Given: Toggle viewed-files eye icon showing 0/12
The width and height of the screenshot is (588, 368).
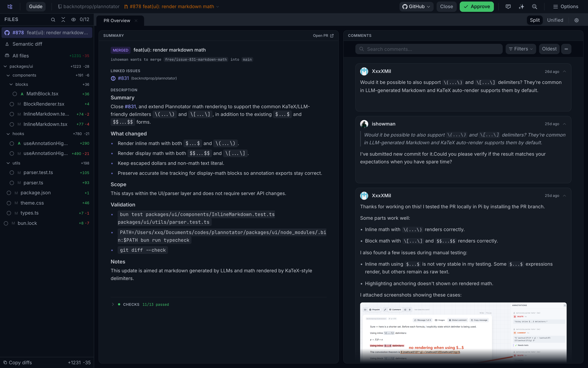Looking at the screenshot, I should pyautogui.click(x=73, y=20).
